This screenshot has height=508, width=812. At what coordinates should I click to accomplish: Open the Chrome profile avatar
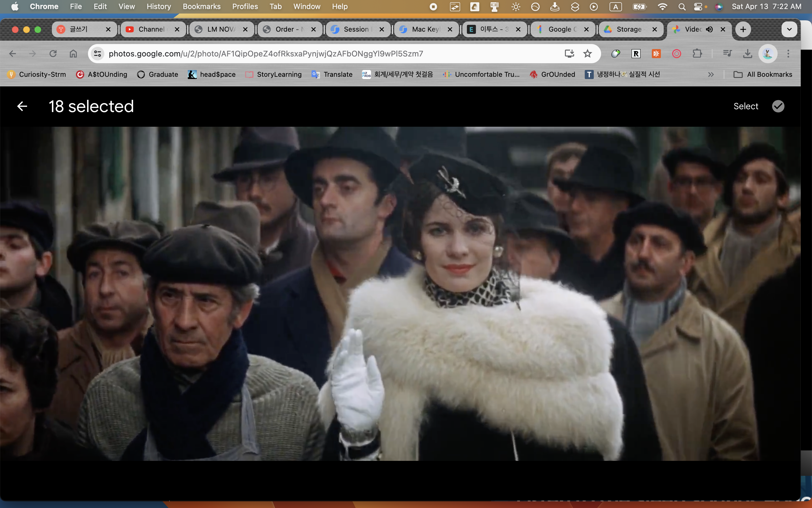[x=768, y=53]
